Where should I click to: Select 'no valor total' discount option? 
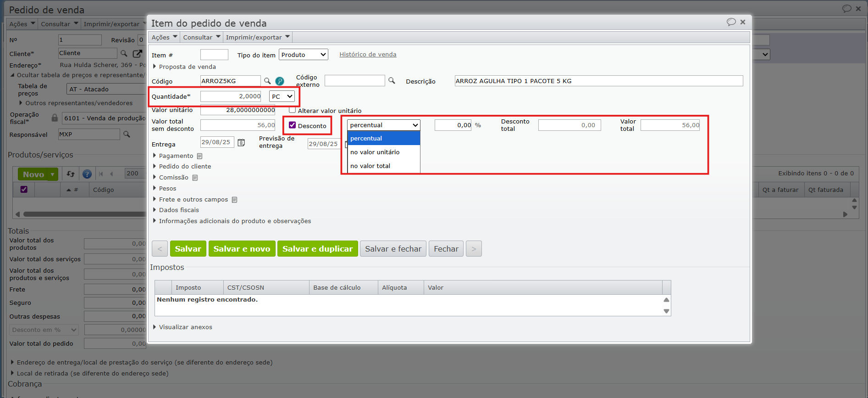384,166
